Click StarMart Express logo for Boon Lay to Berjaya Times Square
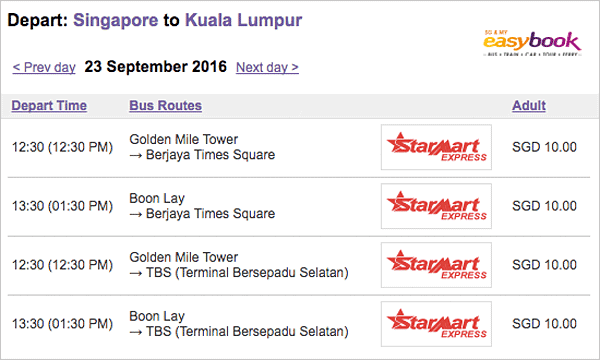600x360 pixels. pyautogui.click(x=436, y=206)
